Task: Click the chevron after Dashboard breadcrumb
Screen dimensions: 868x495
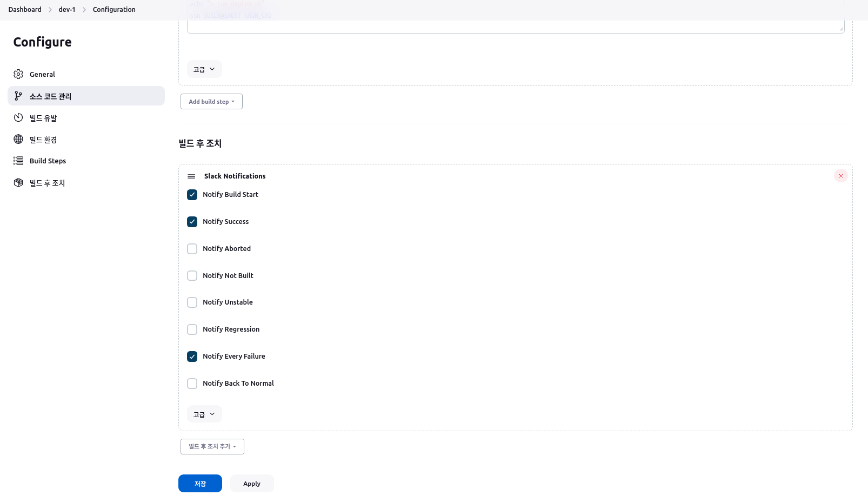Action: [x=50, y=10]
